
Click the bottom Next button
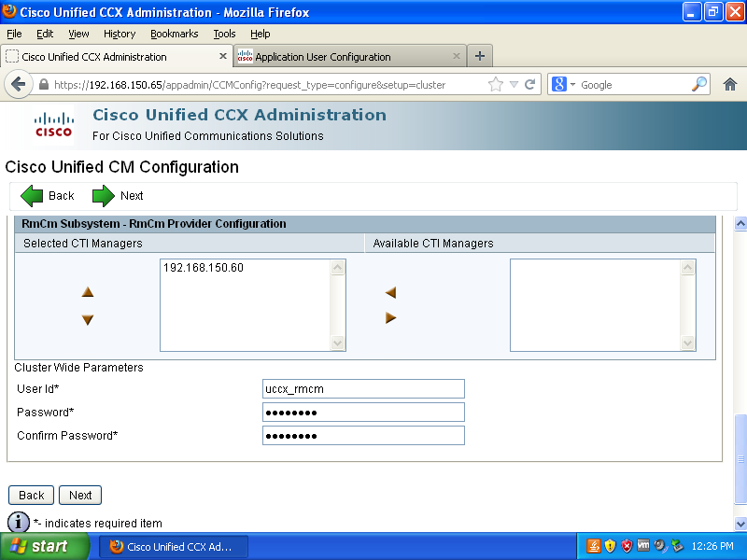pos(80,496)
